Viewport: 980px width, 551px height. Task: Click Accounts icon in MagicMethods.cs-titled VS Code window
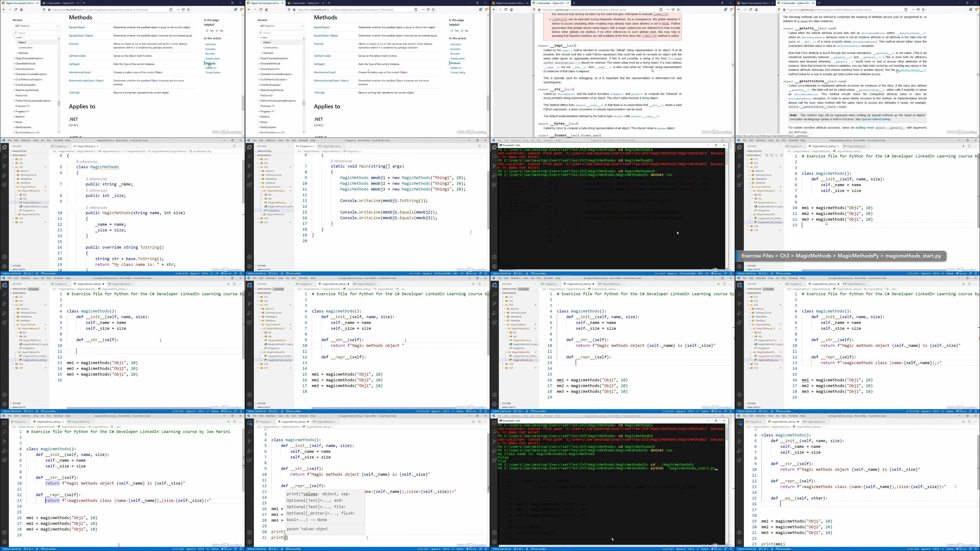point(4,257)
